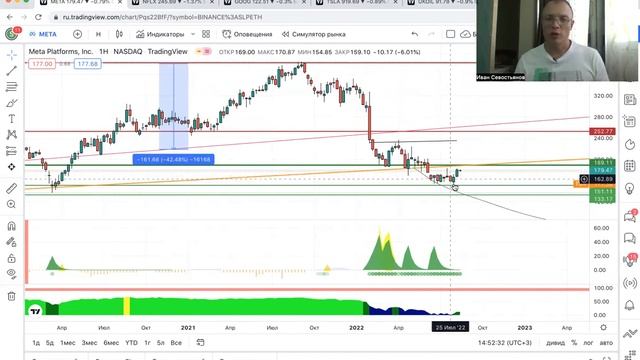The width and height of the screenshot is (640, 360).
Task: Click the plus button on price scale
Action: click(x=584, y=179)
